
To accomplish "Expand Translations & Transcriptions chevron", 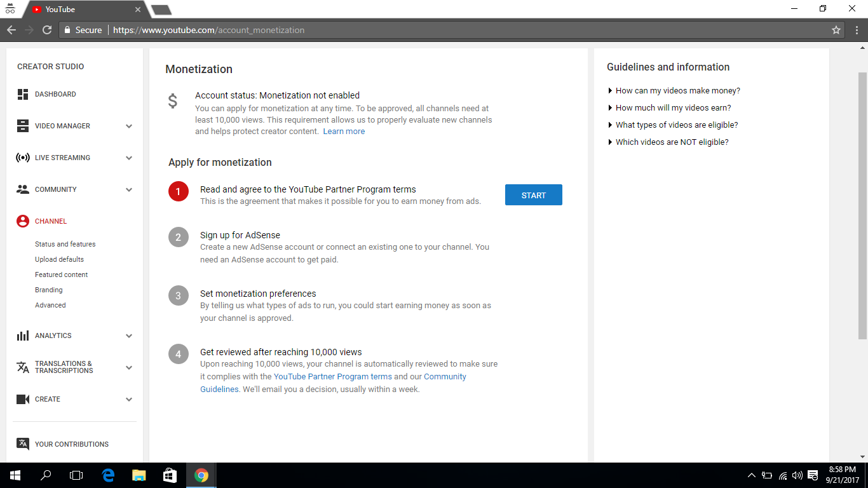I will coord(129,367).
